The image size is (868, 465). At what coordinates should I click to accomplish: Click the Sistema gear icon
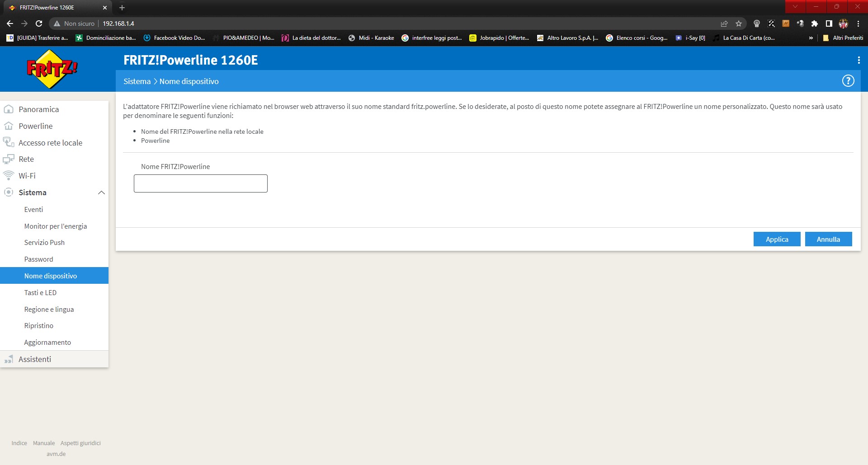point(9,192)
